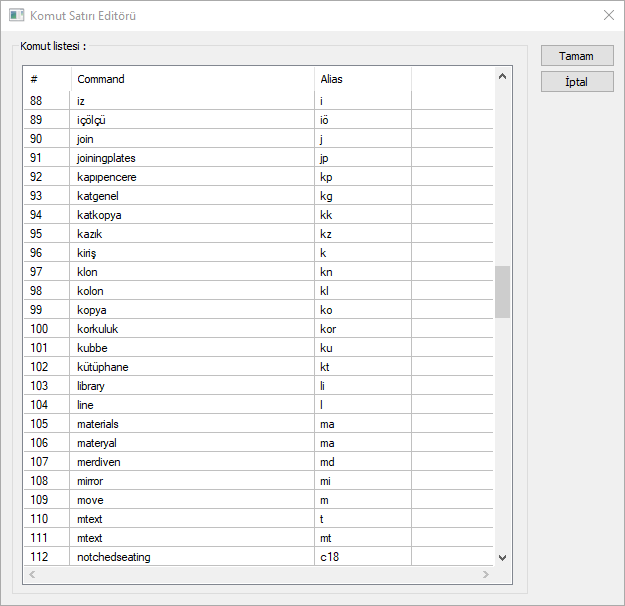Click the vertical scrollbar thumb
The height and width of the screenshot is (606, 625).
point(502,291)
